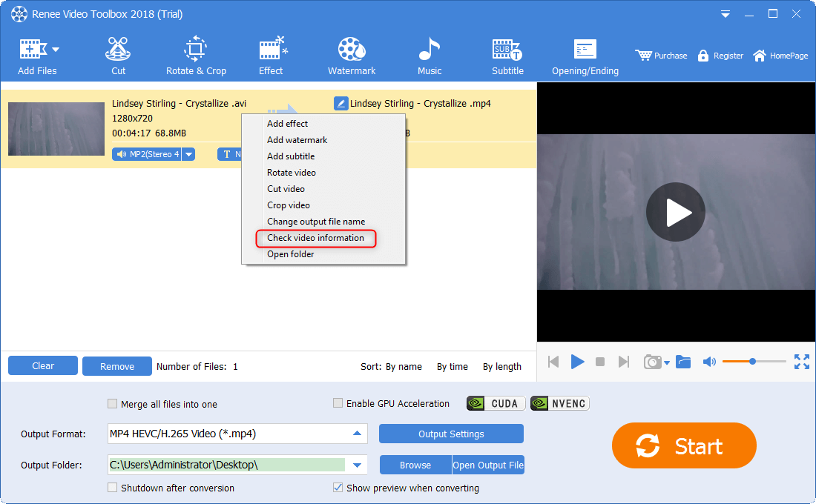The width and height of the screenshot is (816, 504).
Task: Open the Rotate & Crop tool
Action: 196,56
